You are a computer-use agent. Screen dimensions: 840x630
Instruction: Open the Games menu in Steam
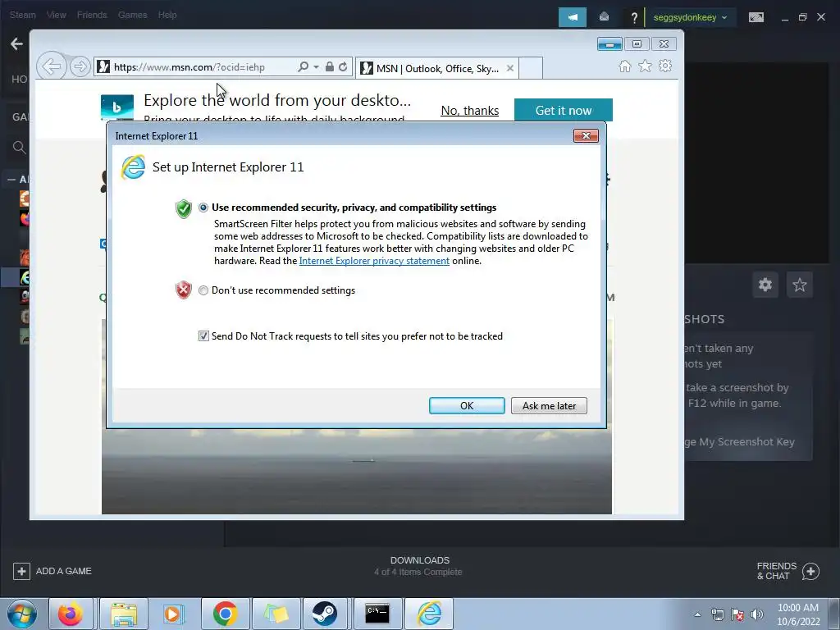point(132,15)
